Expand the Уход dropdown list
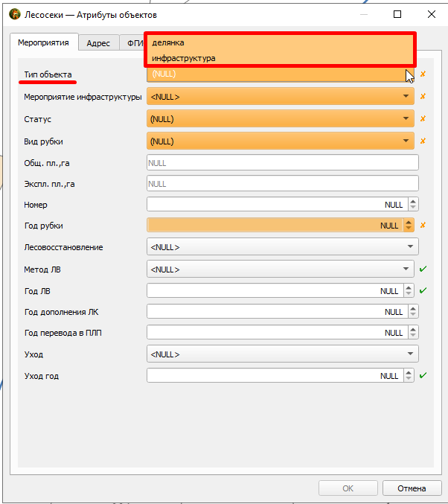 [x=283, y=354]
